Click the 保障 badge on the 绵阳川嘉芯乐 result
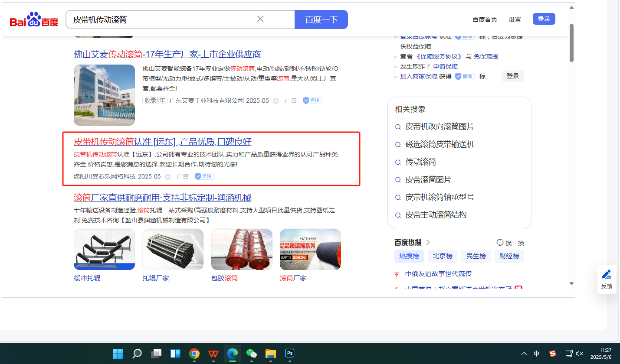The image size is (620, 364). coord(204,176)
